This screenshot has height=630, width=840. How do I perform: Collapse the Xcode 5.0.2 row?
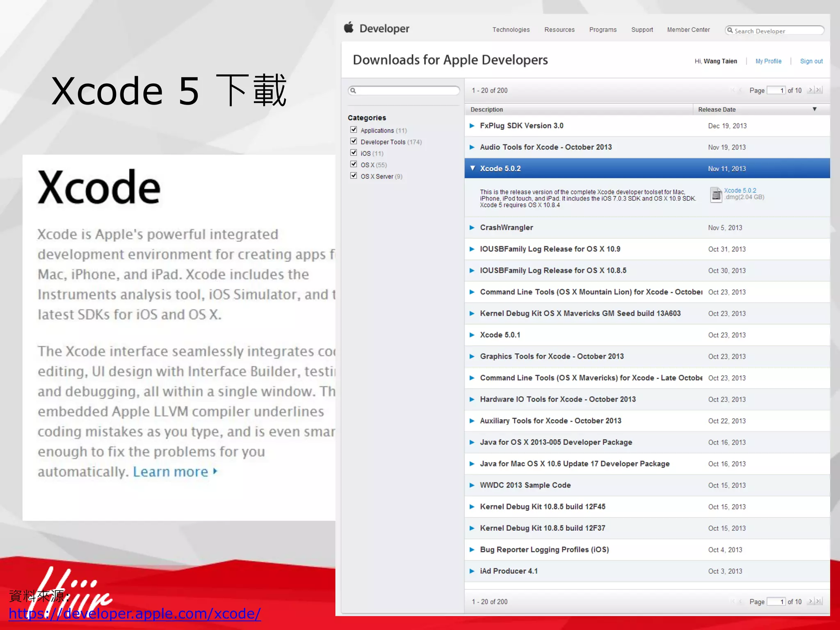tap(472, 168)
